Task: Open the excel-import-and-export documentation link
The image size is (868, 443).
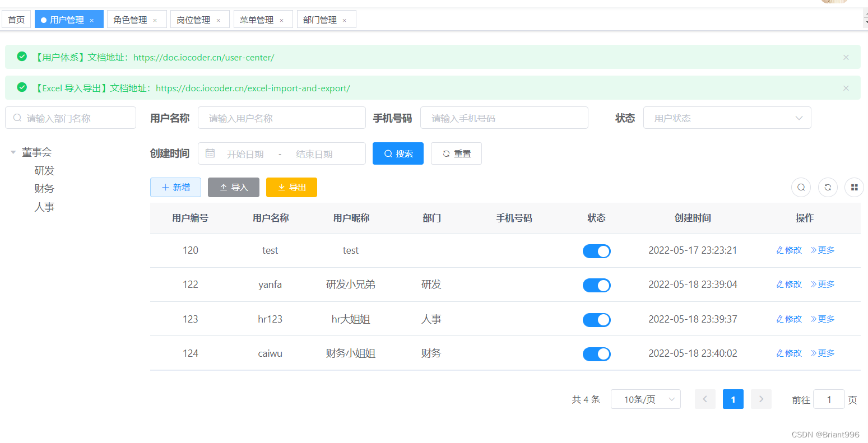Action: tap(253, 88)
